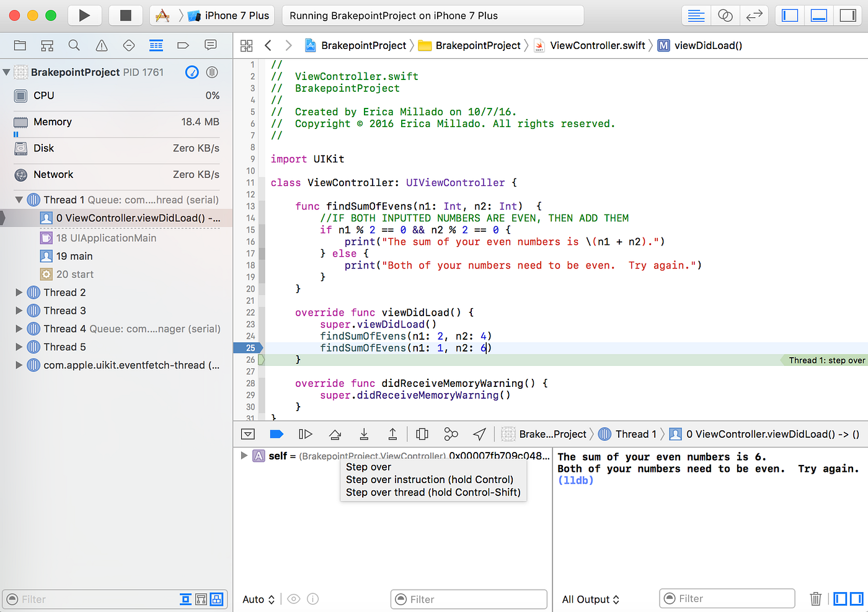Select ViewController.swift in the jump bar
868x612 pixels.
pyautogui.click(x=597, y=45)
